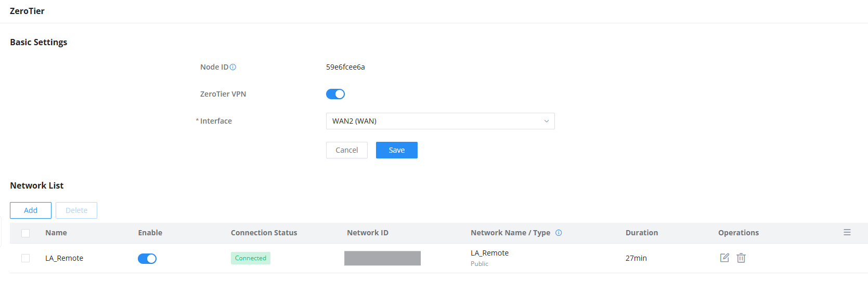Click the Cancel button
The width and height of the screenshot is (868, 294).
click(347, 150)
